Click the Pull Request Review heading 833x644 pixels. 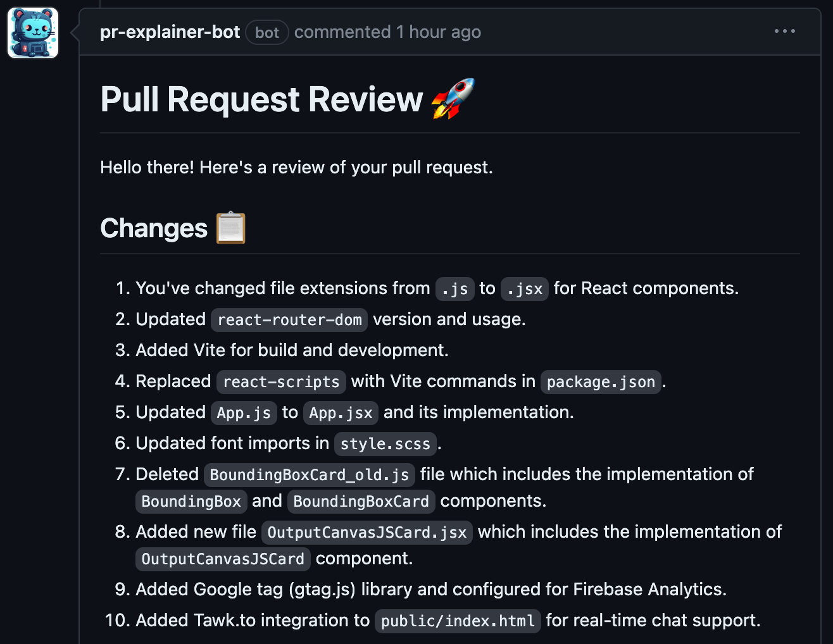[x=261, y=99]
